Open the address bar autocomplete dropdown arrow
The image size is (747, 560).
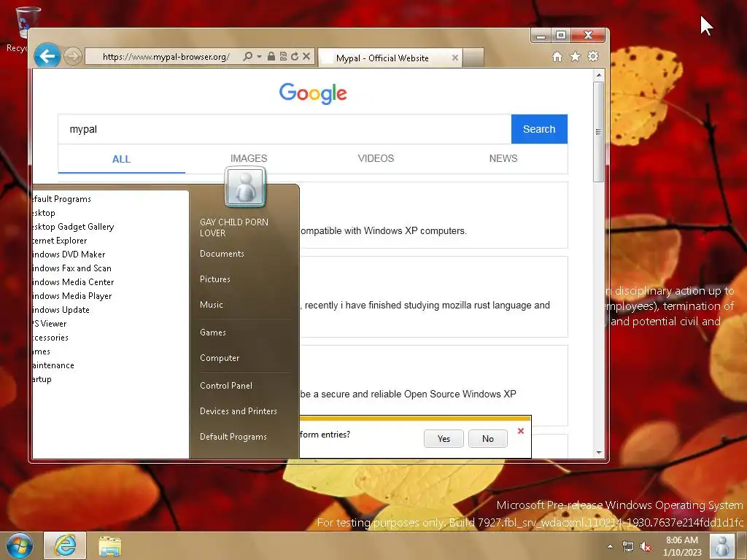(x=259, y=57)
